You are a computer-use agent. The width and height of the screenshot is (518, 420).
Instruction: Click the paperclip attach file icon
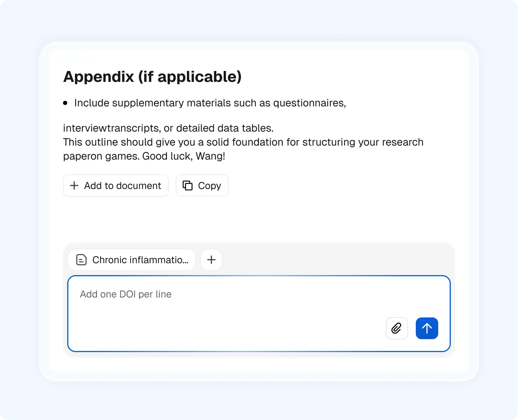tap(397, 328)
